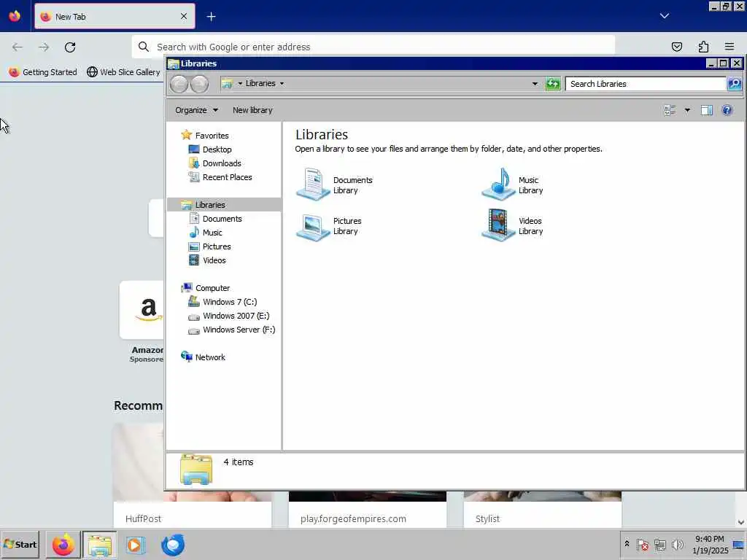
Task: Click network status tray icon
Action: point(659,544)
